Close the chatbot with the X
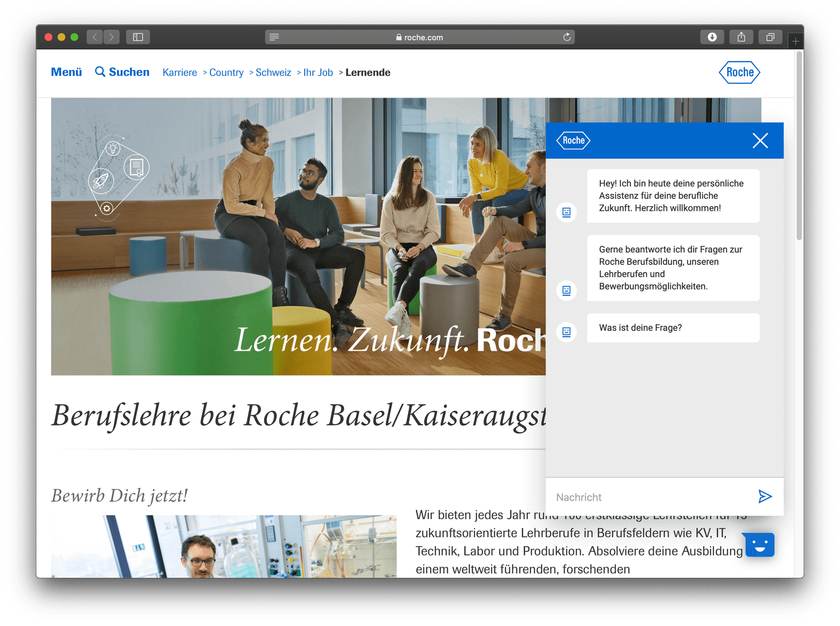The height and width of the screenshot is (626, 840). [760, 141]
